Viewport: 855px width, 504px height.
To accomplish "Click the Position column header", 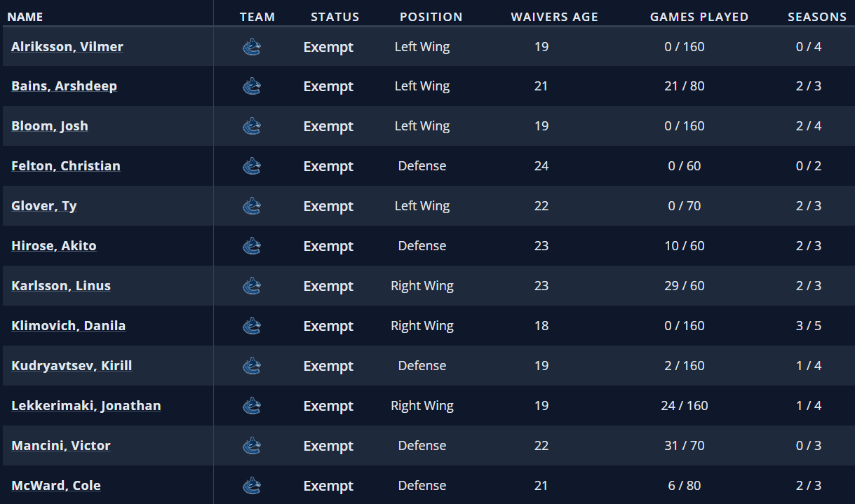I will [431, 17].
